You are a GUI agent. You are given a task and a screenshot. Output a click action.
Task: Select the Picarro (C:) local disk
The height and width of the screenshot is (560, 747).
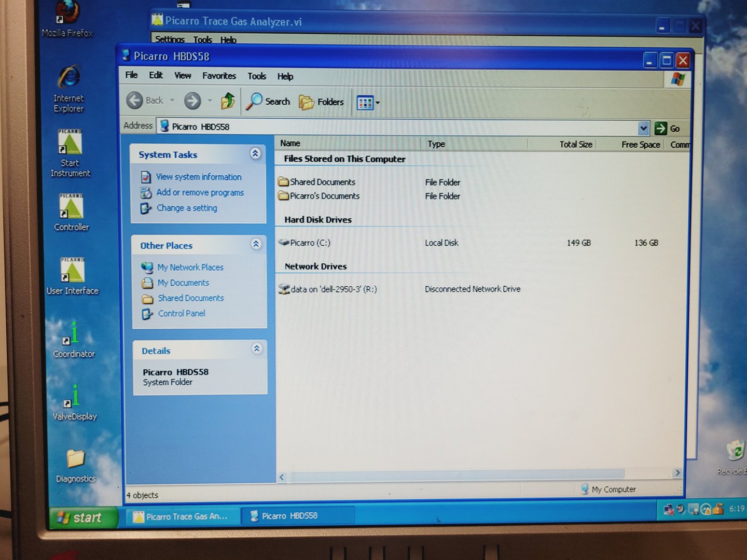[x=310, y=243]
